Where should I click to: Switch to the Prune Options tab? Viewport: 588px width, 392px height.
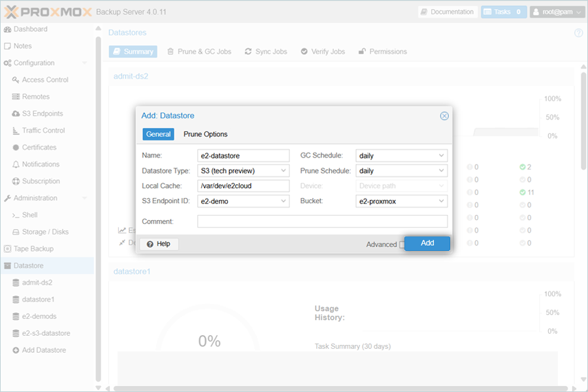pos(205,134)
